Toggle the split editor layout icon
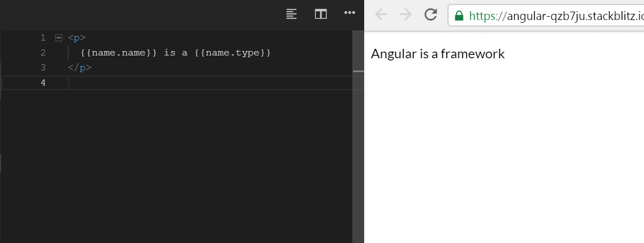The width and height of the screenshot is (644, 243). coord(321,14)
